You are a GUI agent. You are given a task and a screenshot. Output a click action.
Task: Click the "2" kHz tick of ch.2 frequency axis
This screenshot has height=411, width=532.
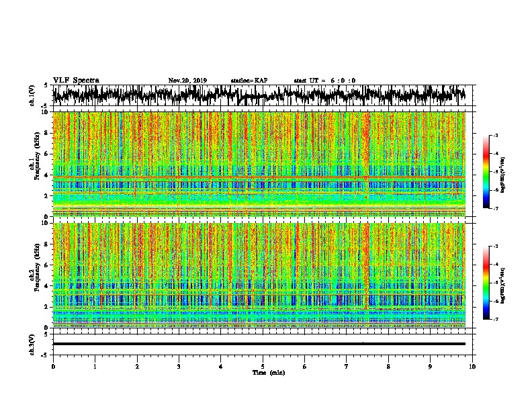(46, 307)
